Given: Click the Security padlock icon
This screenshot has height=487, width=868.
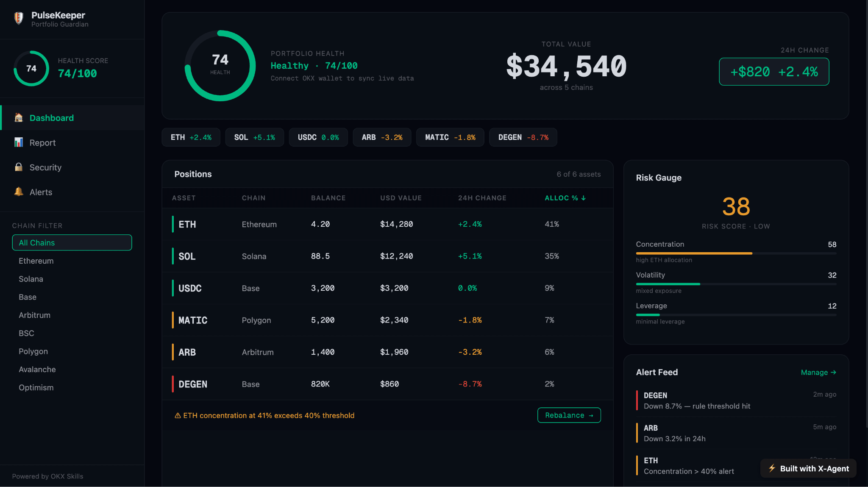Looking at the screenshot, I should pyautogui.click(x=19, y=167).
